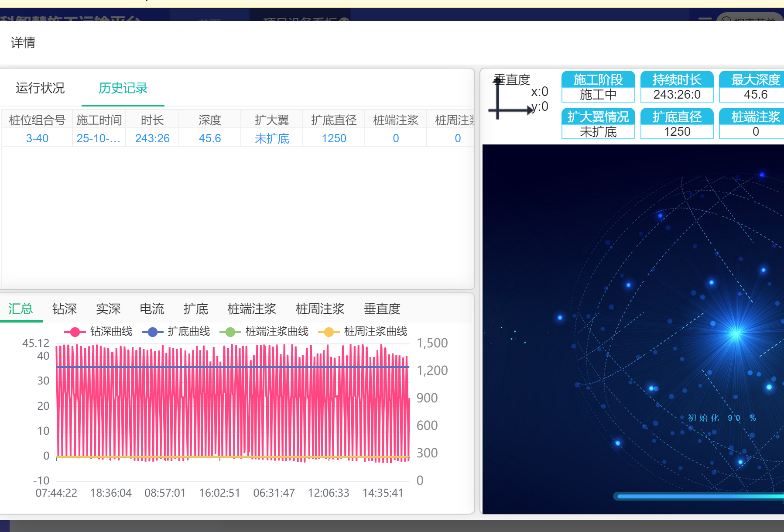784x532 pixels.
Task: Select the 汇总 chart tab
Action: pos(21,309)
